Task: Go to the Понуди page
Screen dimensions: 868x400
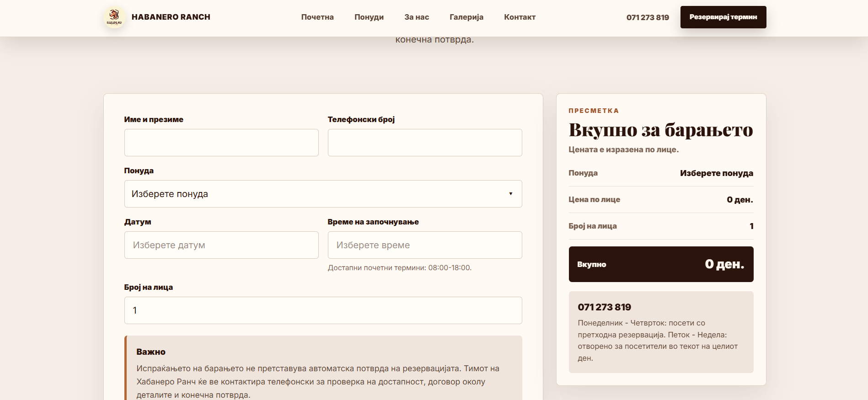Action: point(369,17)
